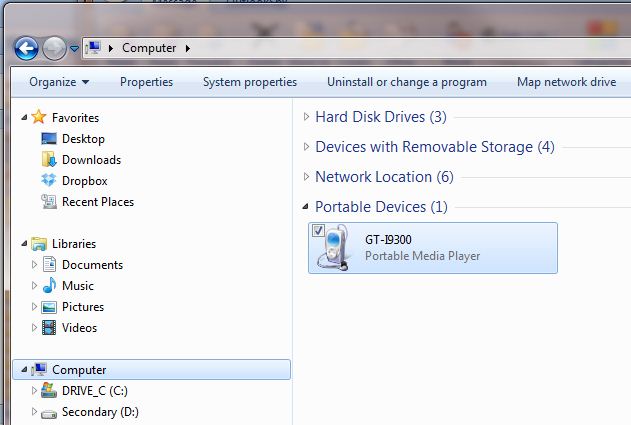
Task: Expand the Documents library
Action: tap(34, 264)
